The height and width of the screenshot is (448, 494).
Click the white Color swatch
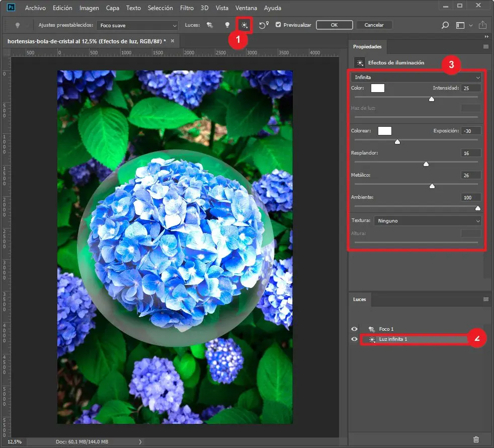click(377, 88)
